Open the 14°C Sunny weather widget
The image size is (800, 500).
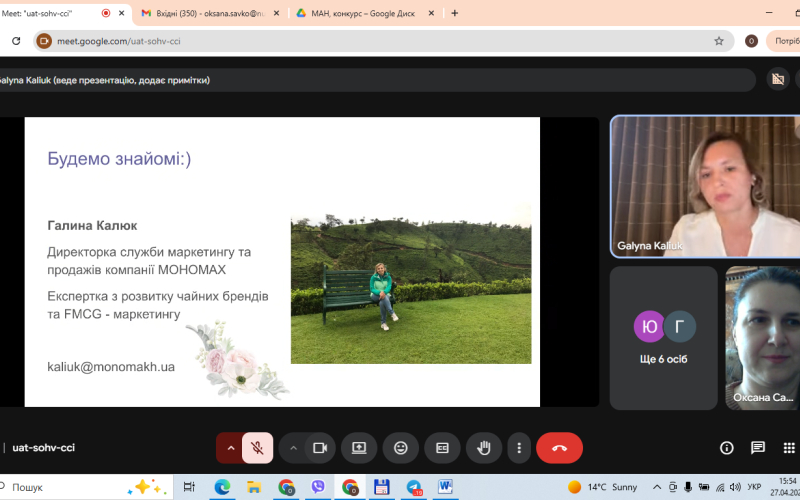[603, 487]
